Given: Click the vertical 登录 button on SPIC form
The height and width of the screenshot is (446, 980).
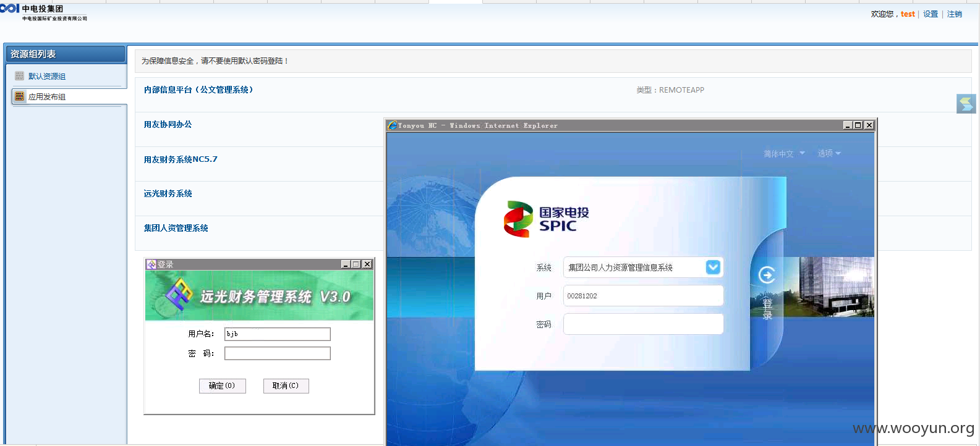Looking at the screenshot, I should tap(767, 309).
